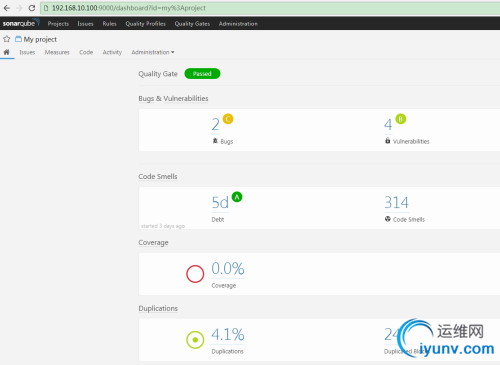The height and width of the screenshot is (365, 500).
Task: Click the Vulnerabilities label text
Action: 411,141
